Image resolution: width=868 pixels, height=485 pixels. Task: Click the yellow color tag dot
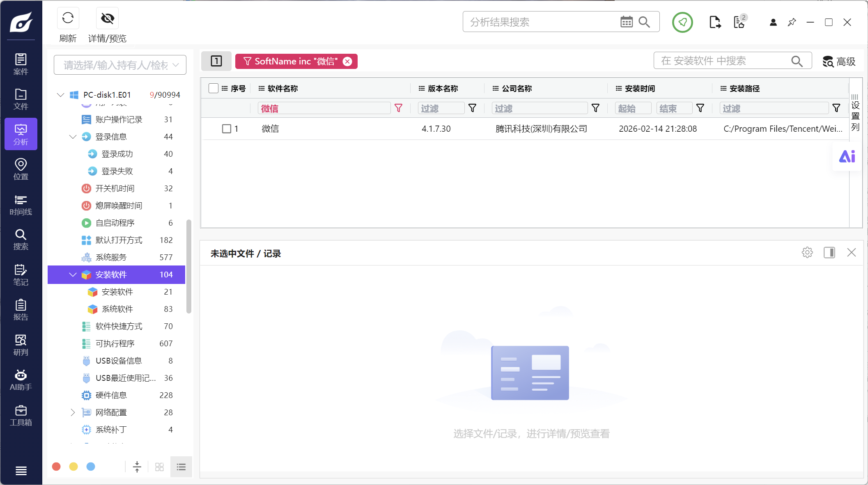73,467
